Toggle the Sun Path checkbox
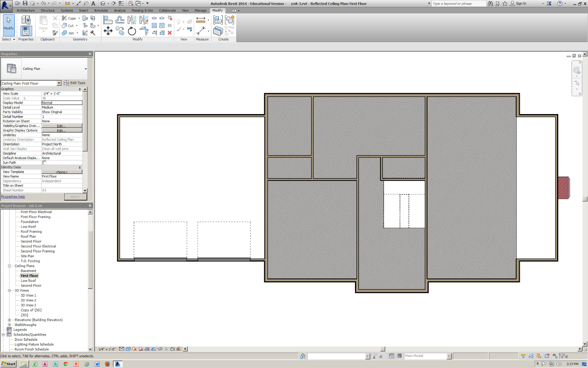 [44, 163]
